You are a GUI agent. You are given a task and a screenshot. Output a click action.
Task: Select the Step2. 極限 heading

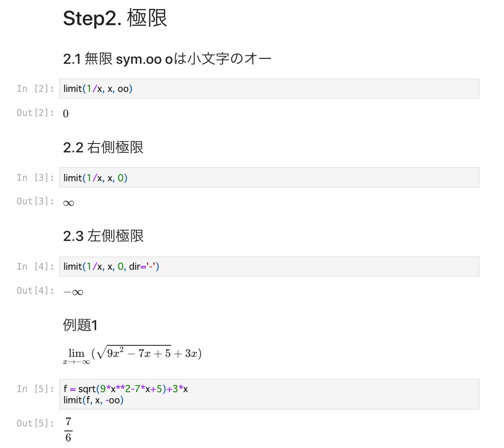[x=115, y=18]
